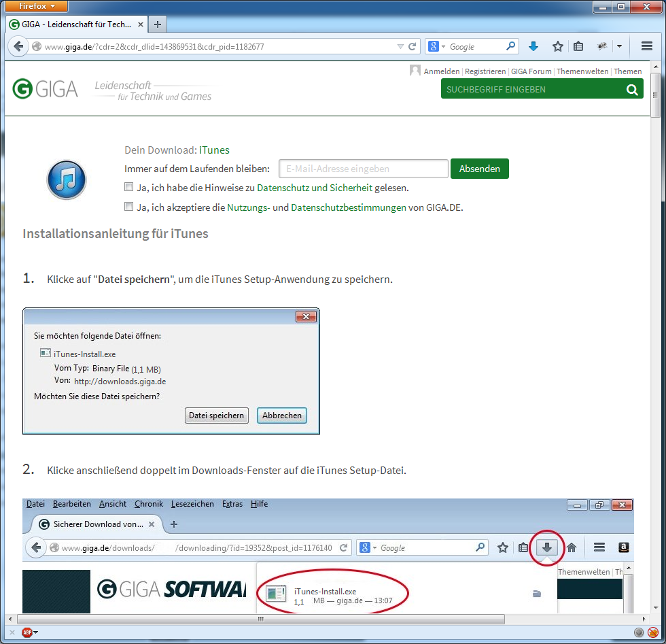This screenshot has height=644, width=666.
Task: Open the Extras menu
Action: 232,504
